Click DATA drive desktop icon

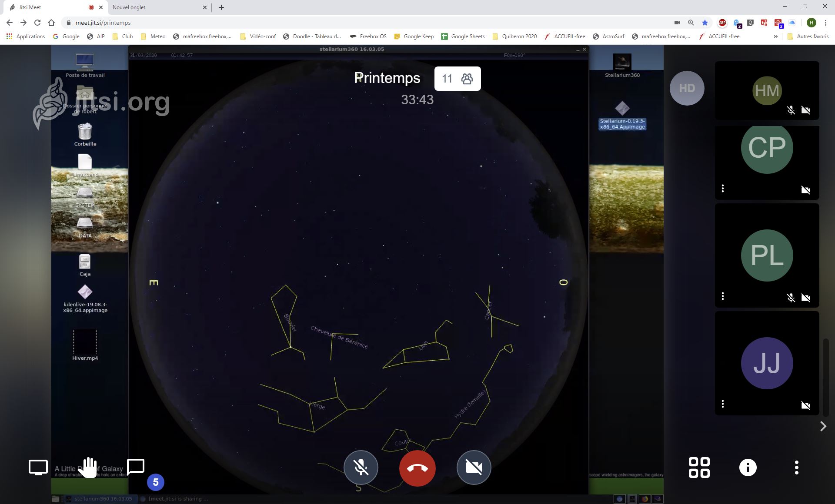pos(85,228)
